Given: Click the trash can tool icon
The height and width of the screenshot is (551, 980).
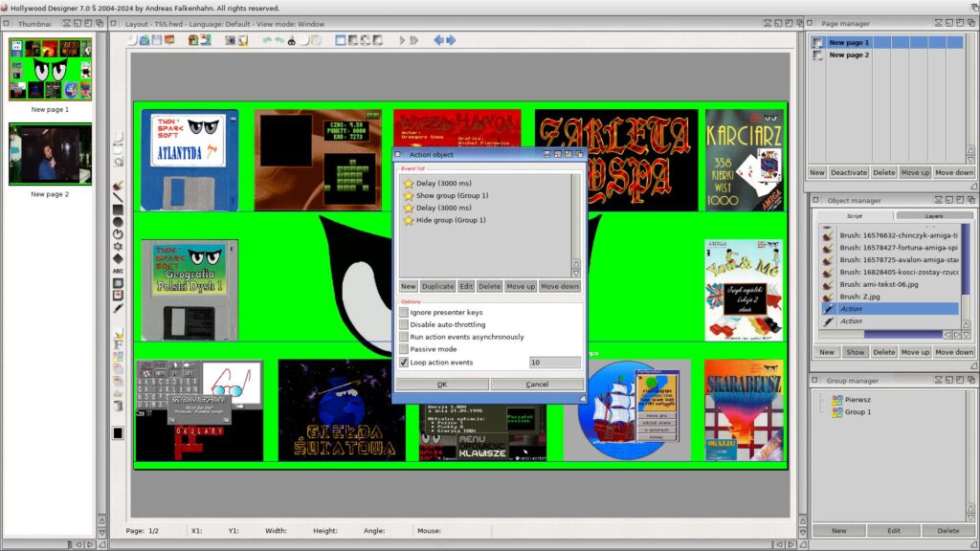Looking at the screenshot, I should pyautogui.click(x=118, y=406).
